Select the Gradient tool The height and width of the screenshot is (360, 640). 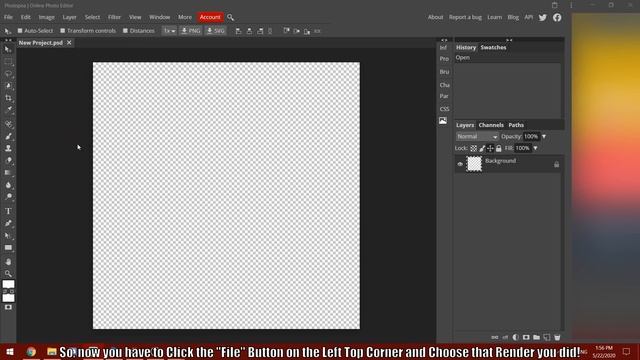click(x=8, y=173)
